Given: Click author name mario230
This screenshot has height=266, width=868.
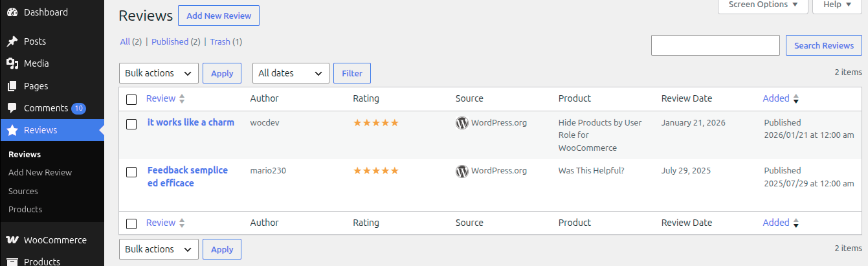Looking at the screenshot, I should 268,171.
